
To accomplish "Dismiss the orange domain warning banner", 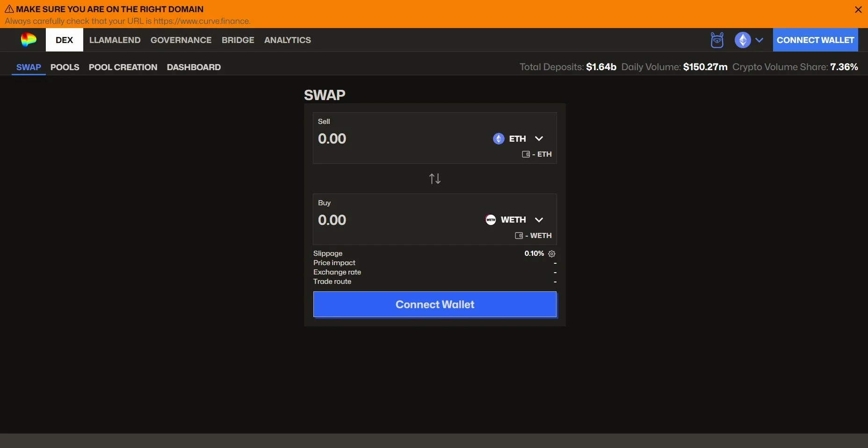I will 858,10.
